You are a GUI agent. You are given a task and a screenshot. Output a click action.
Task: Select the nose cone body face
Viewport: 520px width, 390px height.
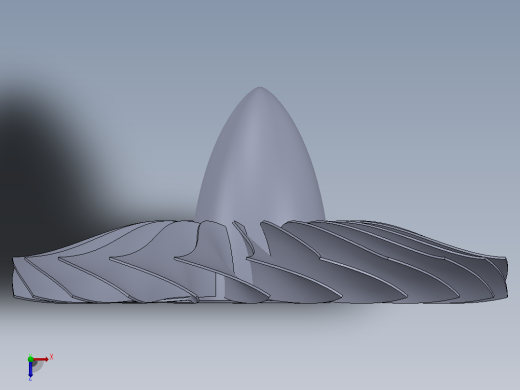coord(260,160)
